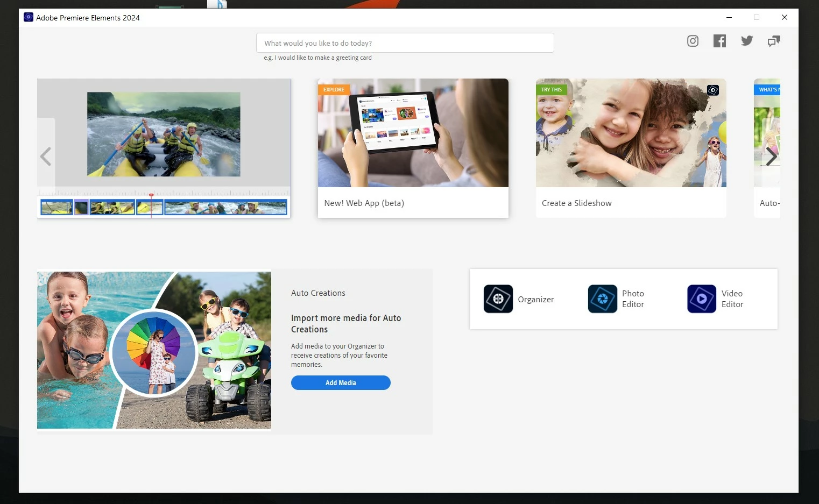Click the TRY THIS tag on the Slideshow card
This screenshot has height=504, width=819.
tap(551, 90)
